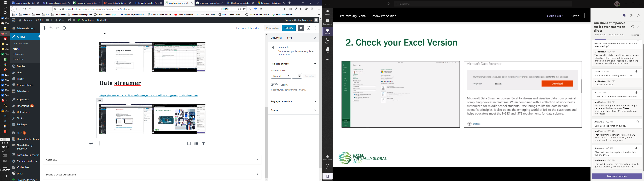Insert heading block icon beside empty paragraph
This screenshot has width=644, height=181.
(203, 143)
